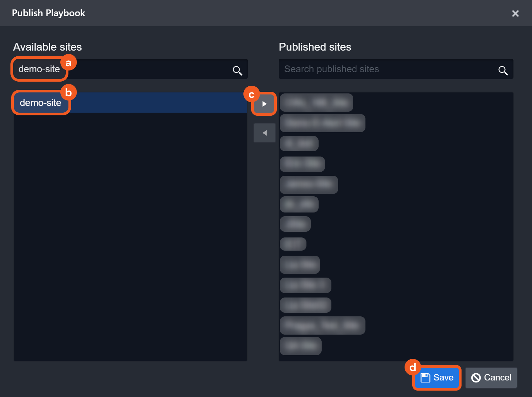The width and height of the screenshot is (532, 397).
Task: Click the prohibition icon on Cancel
Action: pos(476,377)
